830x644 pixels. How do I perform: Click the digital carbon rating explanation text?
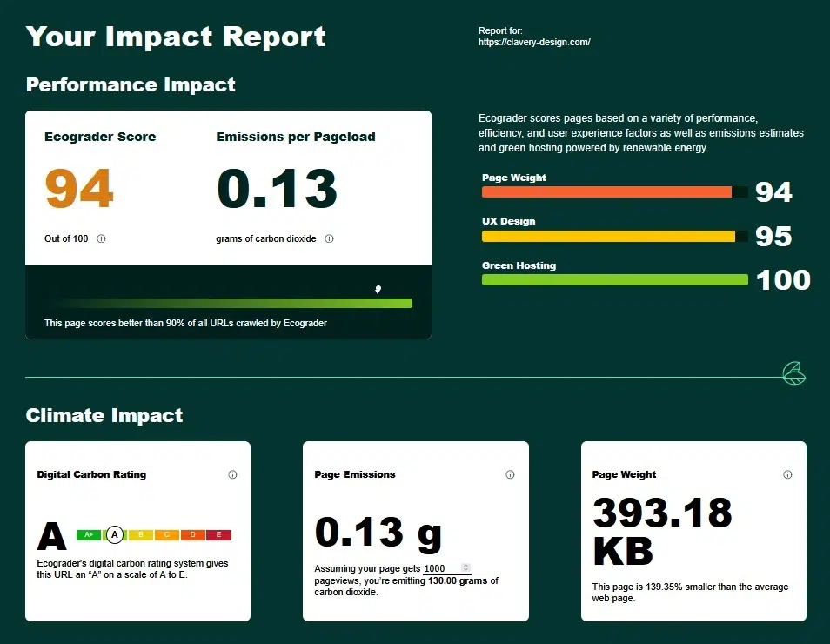pyautogui.click(x=132, y=569)
